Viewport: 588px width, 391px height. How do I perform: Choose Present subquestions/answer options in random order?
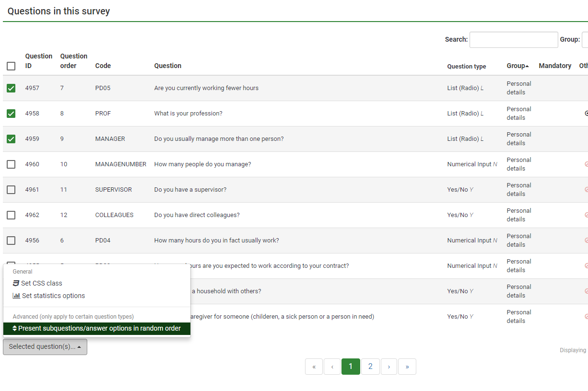pos(97,328)
